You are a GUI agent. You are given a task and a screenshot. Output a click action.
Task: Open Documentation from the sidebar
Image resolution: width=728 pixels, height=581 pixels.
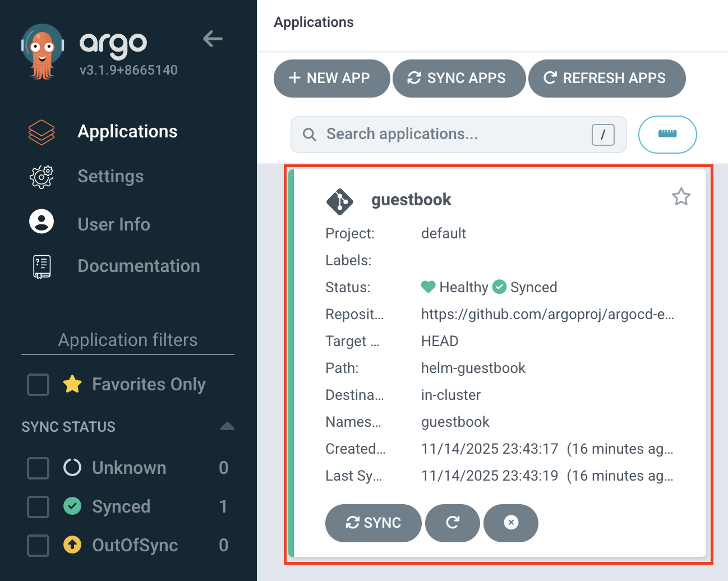coord(139,266)
